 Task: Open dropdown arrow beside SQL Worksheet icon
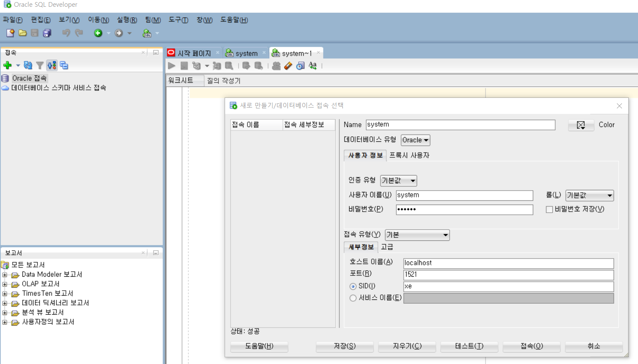[x=157, y=33]
